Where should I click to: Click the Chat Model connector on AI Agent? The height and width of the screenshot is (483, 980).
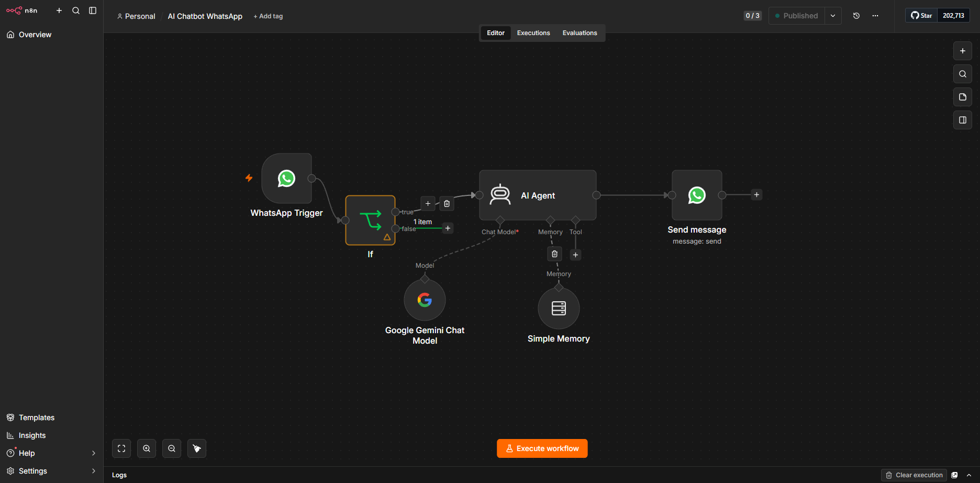(500, 220)
